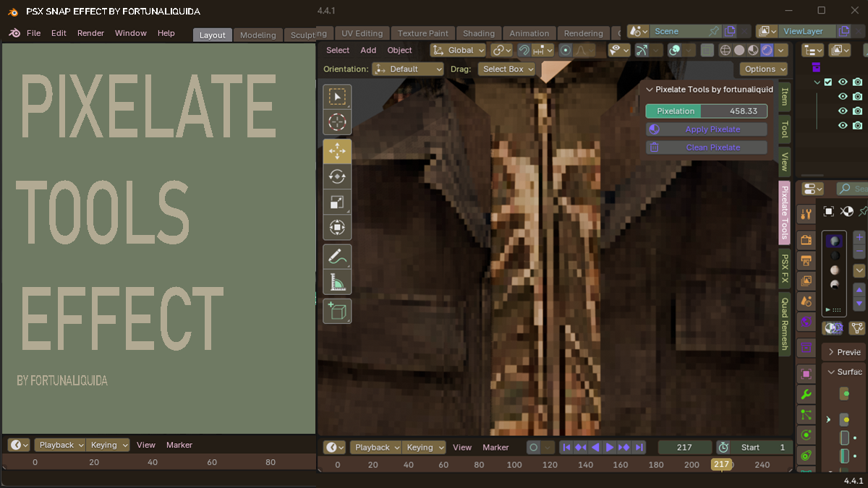This screenshot has width=868, height=488.
Task: Open the File menu
Action: tap(33, 33)
